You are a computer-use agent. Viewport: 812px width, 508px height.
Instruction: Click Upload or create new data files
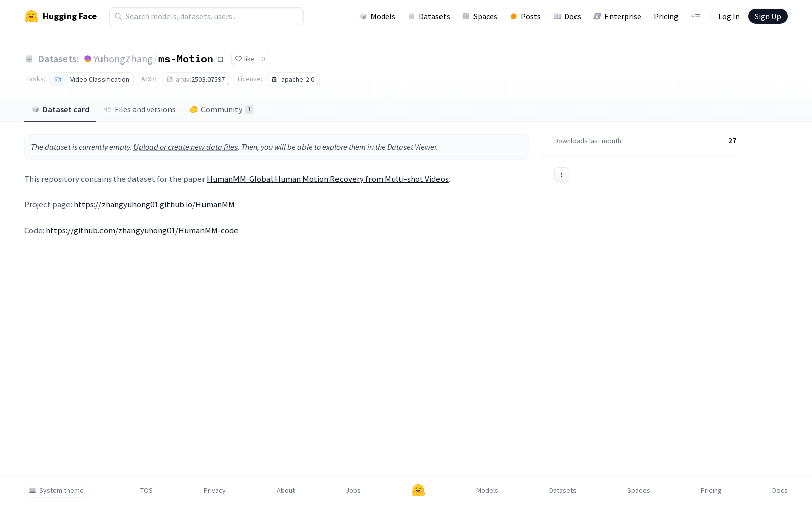click(186, 147)
